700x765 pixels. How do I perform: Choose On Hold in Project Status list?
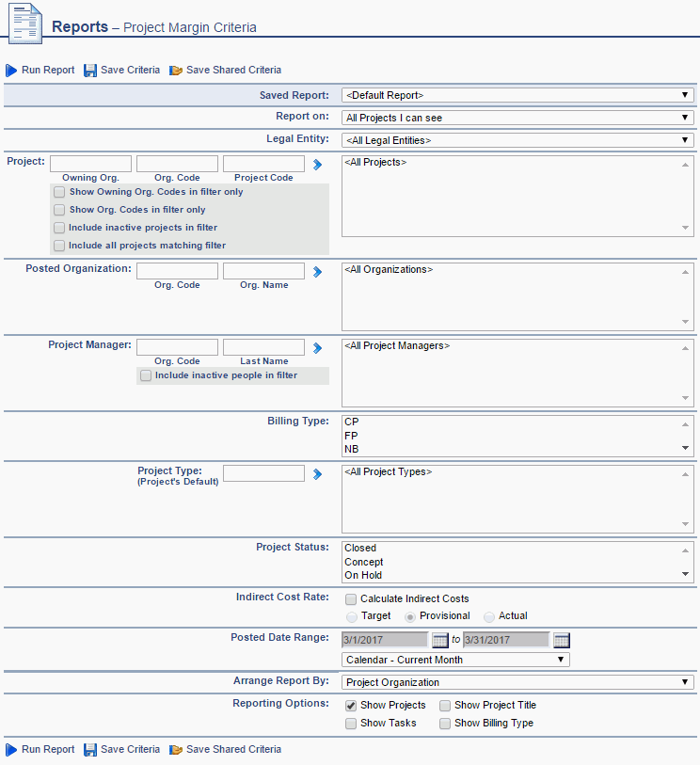[363, 575]
